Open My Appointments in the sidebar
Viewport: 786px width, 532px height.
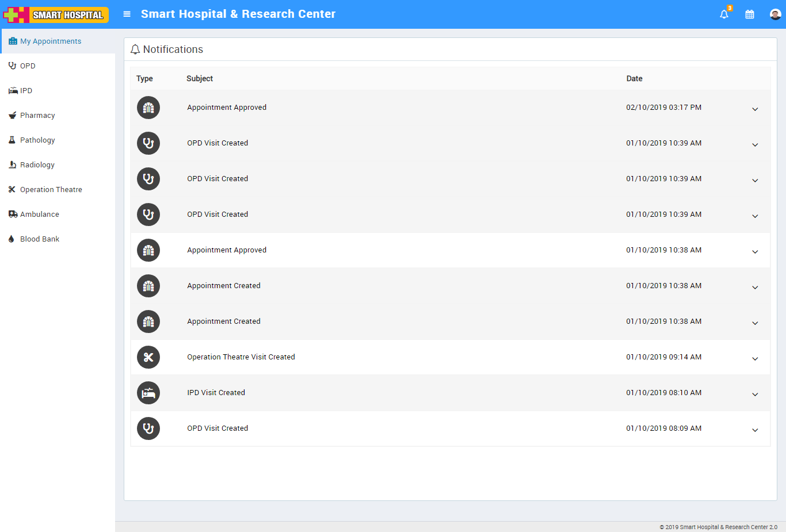pyautogui.click(x=51, y=41)
